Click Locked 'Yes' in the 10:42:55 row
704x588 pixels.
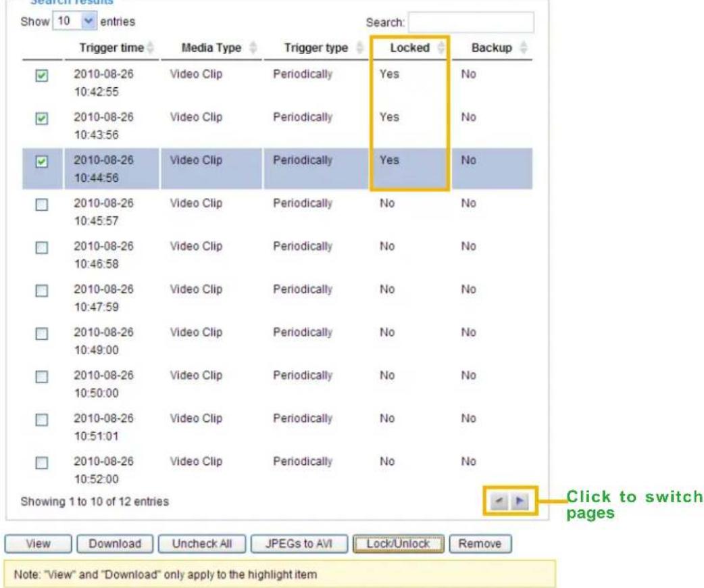(389, 74)
